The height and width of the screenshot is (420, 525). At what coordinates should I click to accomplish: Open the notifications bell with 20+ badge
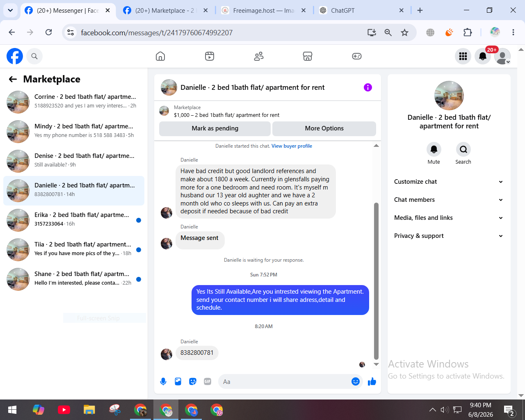(x=483, y=56)
